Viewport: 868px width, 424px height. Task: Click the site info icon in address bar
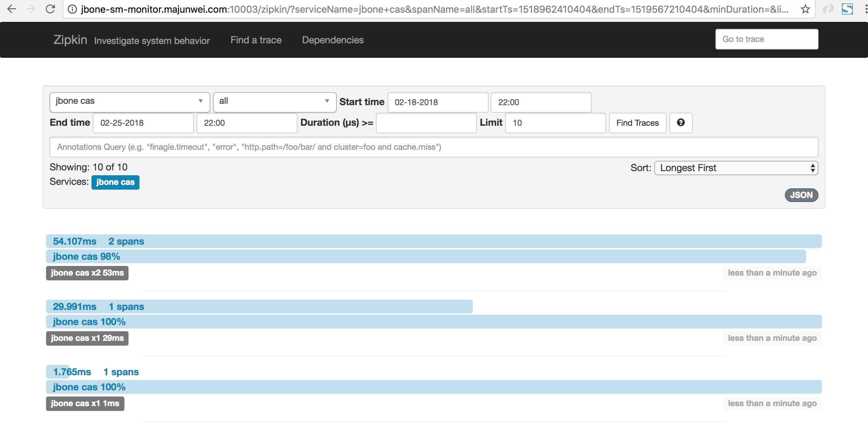[72, 9]
